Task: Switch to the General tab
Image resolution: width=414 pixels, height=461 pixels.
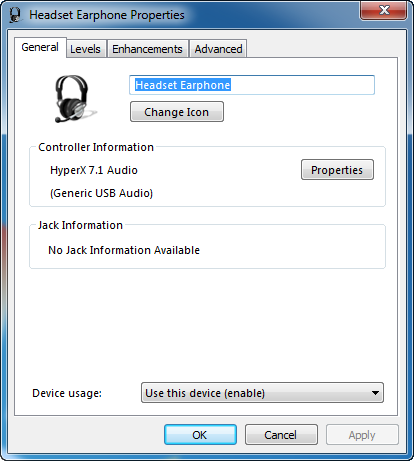Action: (x=40, y=47)
